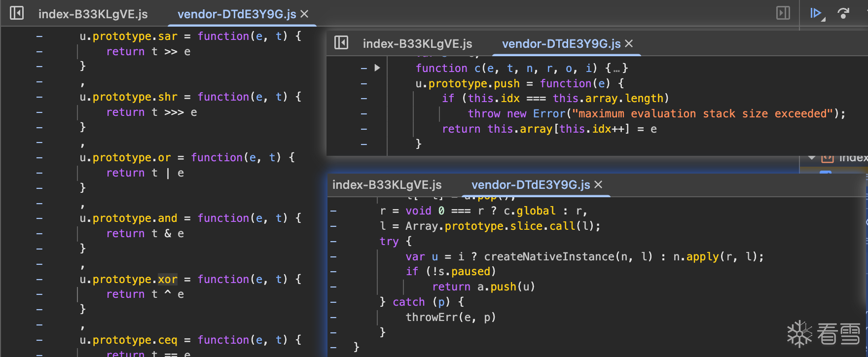Close vendor-DTdE3Y9G.js tab in upper-right panel

coord(629,44)
